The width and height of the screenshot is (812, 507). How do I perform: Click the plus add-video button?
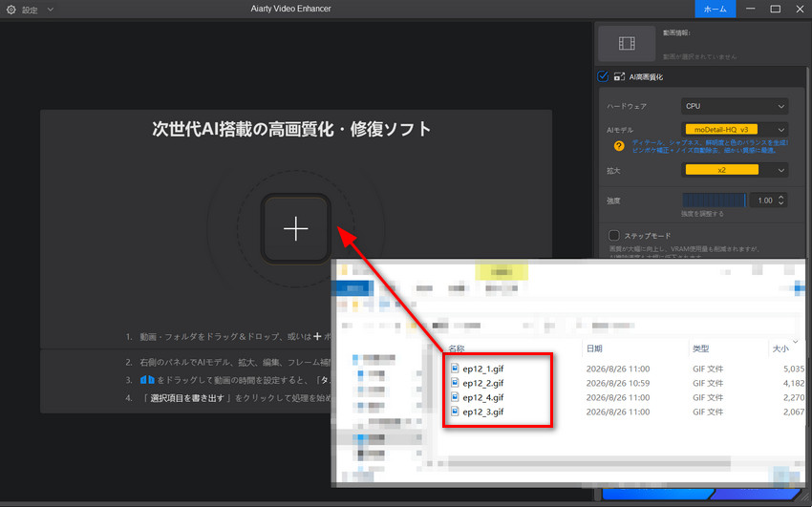tap(296, 228)
